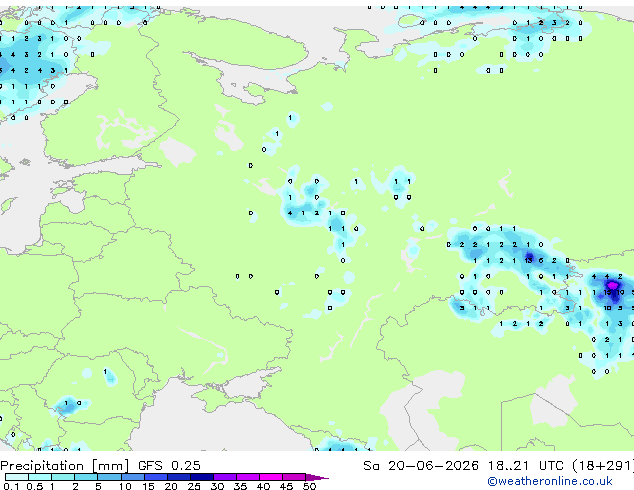
Task: Click the '0.1' legend scale label
Action: (11, 486)
